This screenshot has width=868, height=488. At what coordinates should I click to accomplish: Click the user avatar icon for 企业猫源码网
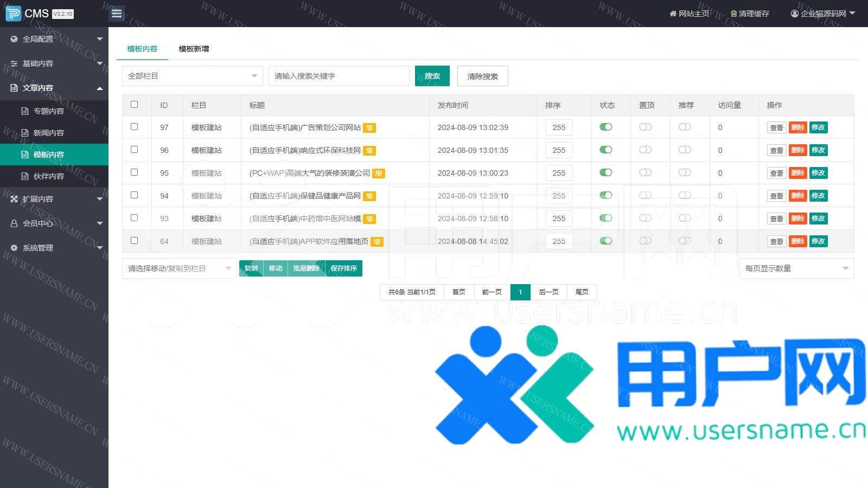pos(795,14)
